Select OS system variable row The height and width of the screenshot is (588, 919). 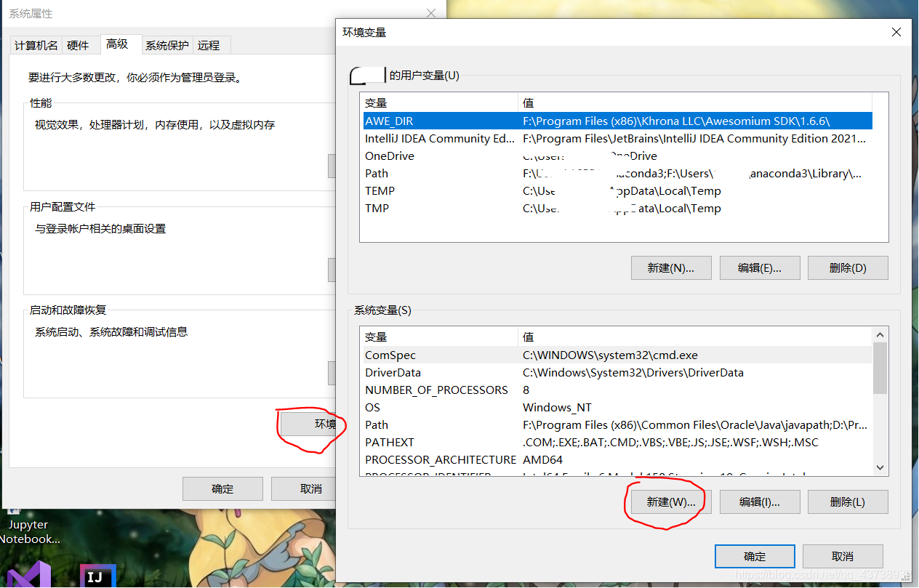pos(617,407)
